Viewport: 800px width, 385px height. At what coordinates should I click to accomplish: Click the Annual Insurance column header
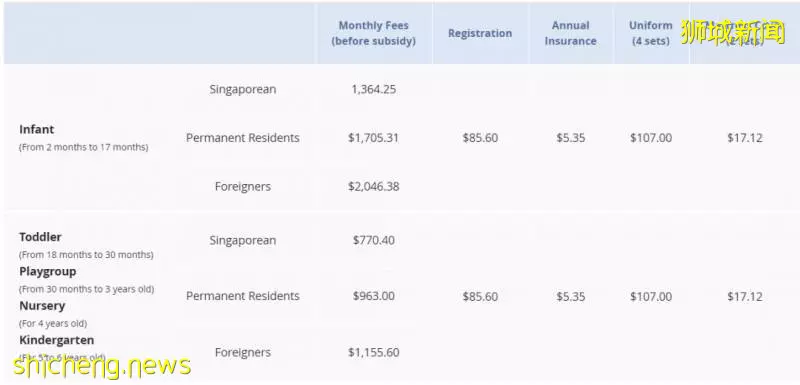point(570,33)
